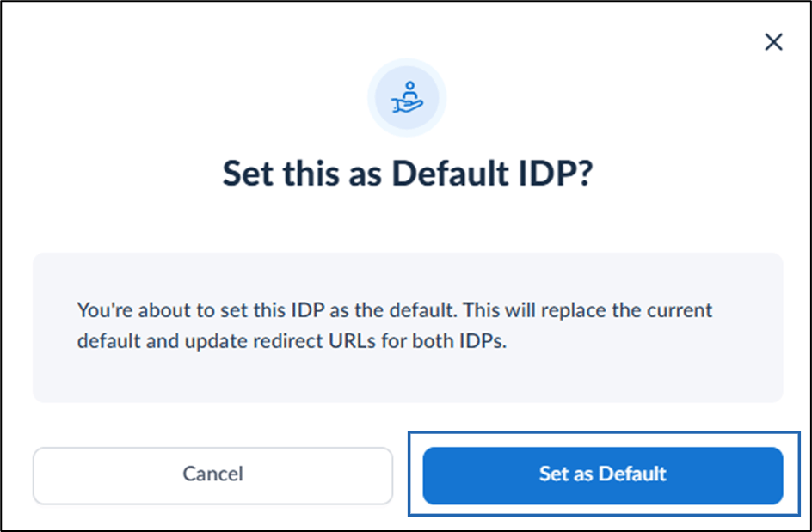Abort setting the default IDP via Cancel
812x532 pixels.
212,475
